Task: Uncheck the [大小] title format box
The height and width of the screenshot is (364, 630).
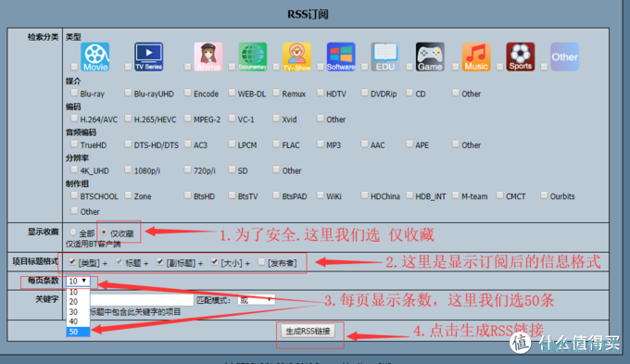Action: pos(215,262)
